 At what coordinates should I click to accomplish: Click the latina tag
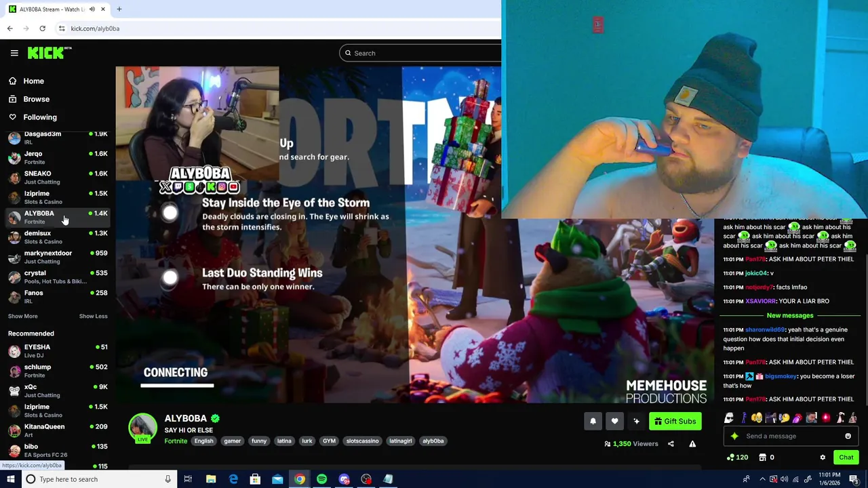coord(284,441)
